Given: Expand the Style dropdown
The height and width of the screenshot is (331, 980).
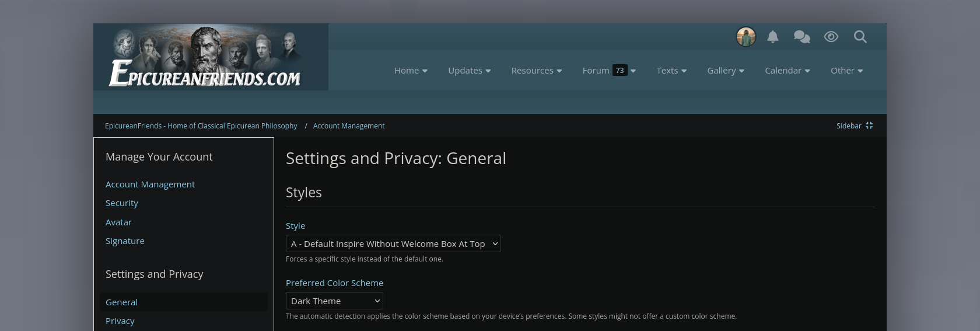Looking at the screenshot, I should (393, 243).
